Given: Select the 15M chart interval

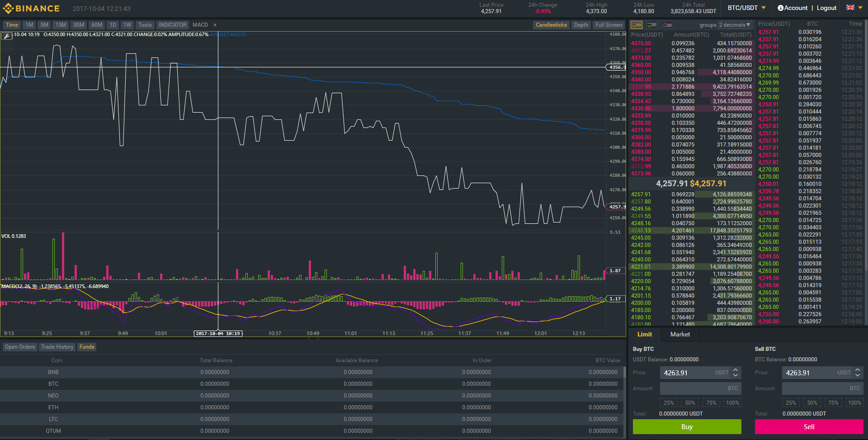Looking at the screenshot, I should [61, 25].
